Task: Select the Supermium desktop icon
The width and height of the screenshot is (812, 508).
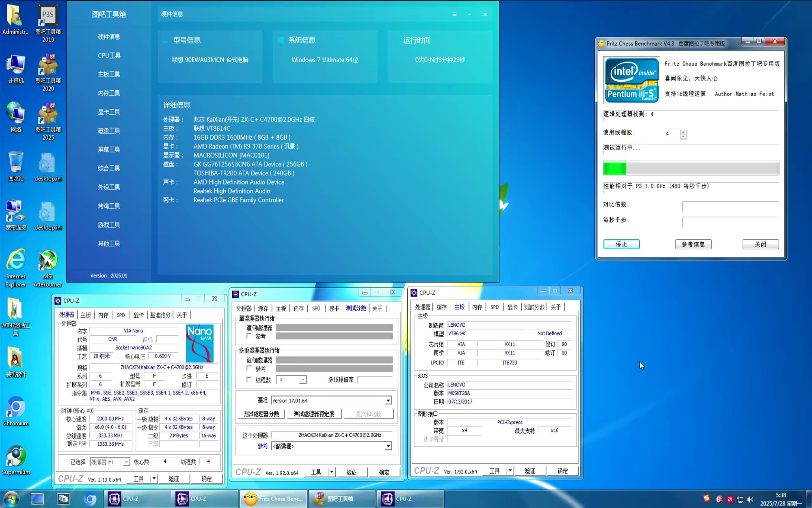Action: tap(16, 460)
